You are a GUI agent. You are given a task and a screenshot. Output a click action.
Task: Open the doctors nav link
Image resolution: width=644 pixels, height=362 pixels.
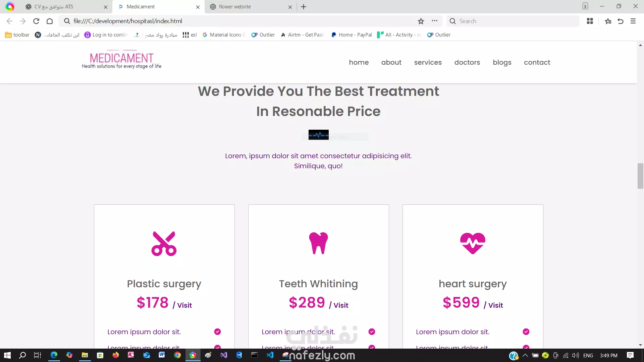pos(467,62)
